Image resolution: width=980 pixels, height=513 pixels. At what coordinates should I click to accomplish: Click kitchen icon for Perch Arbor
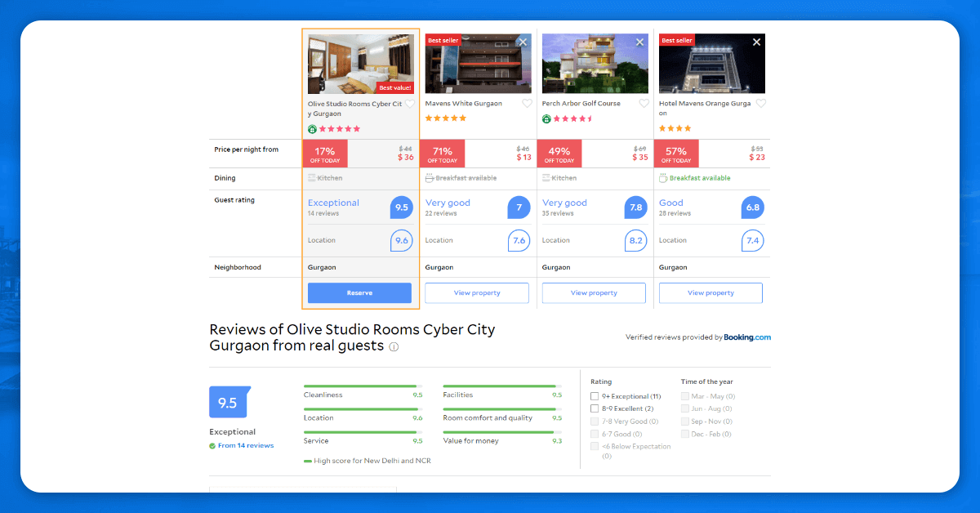point(546,177)
